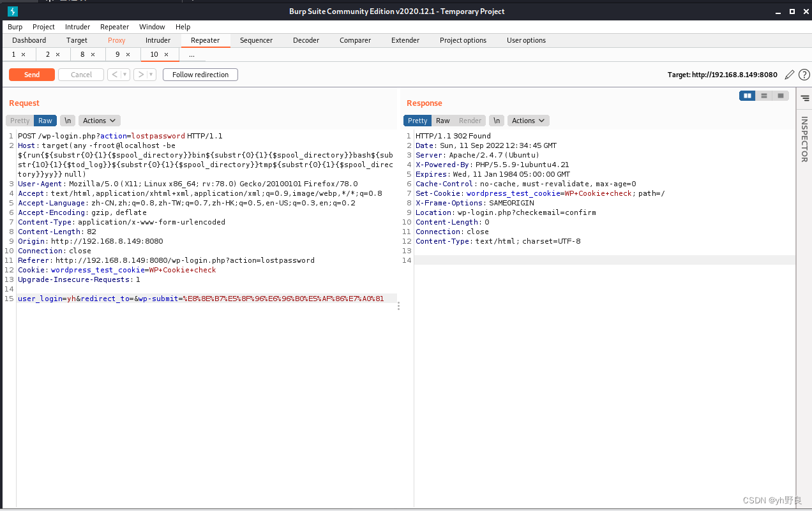Toggle Response Render view

[470, 121]
